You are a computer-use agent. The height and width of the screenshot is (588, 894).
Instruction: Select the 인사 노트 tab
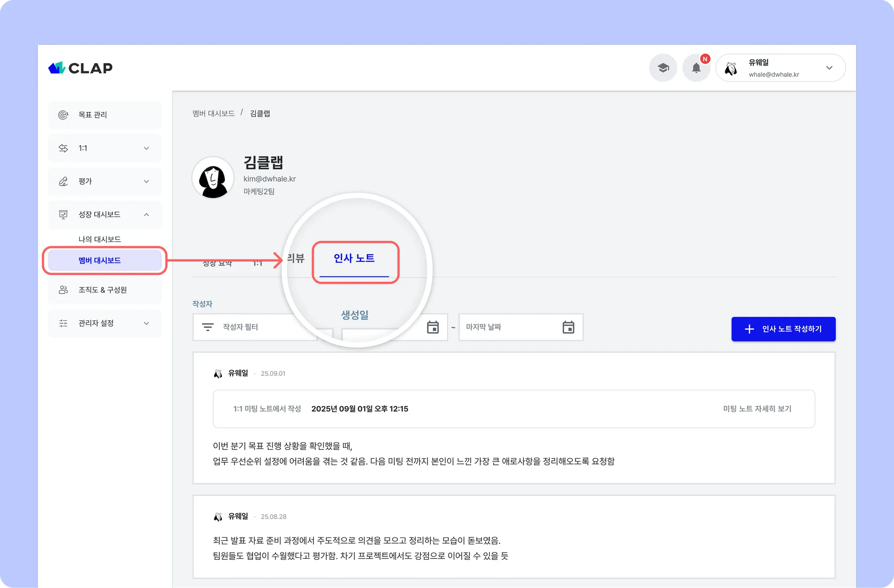pyautogui.click(x=354, y=259)
